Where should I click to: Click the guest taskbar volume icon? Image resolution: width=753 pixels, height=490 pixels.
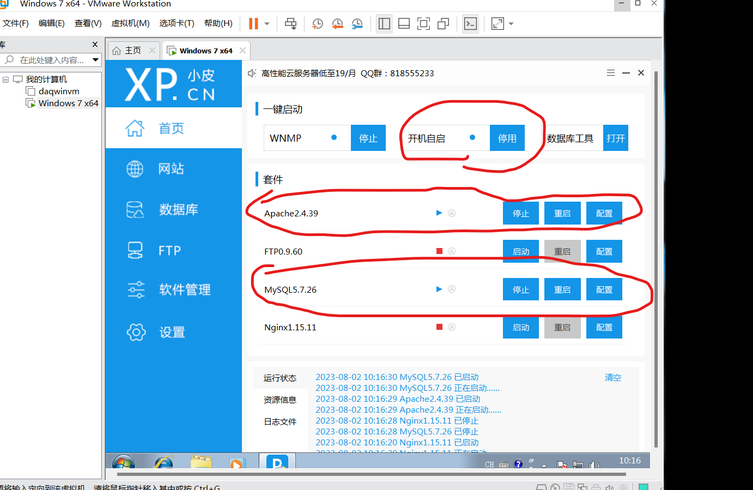(594, 465)
